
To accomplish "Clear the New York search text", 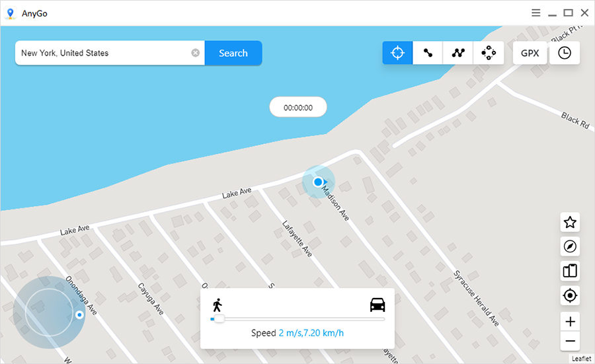I will [195, 53].
